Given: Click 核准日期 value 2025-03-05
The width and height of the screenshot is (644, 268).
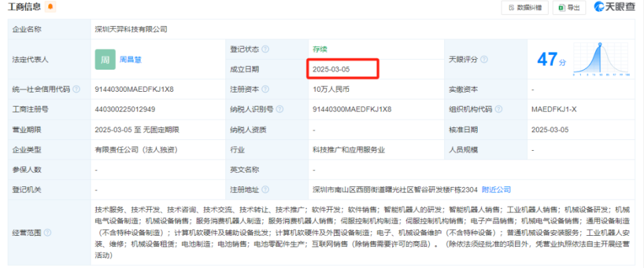Looking at the screenshot, I should pyautogui.click(x=550, y=129).
